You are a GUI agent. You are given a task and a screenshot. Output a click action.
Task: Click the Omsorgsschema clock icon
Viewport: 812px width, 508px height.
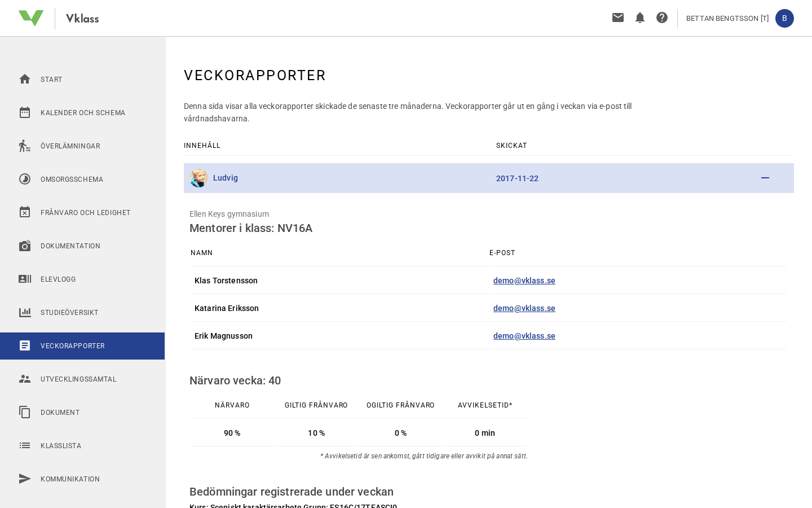tap(25, 179)
